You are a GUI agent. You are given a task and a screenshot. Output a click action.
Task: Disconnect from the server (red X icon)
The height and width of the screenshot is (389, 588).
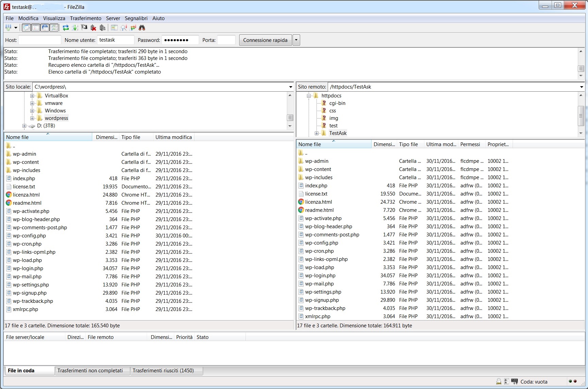94,28
